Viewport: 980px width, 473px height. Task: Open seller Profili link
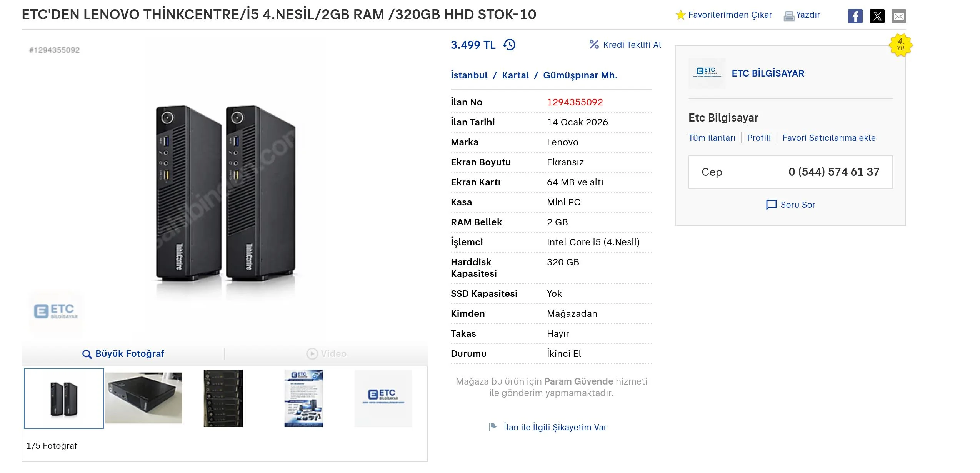(x=758, y=138)
